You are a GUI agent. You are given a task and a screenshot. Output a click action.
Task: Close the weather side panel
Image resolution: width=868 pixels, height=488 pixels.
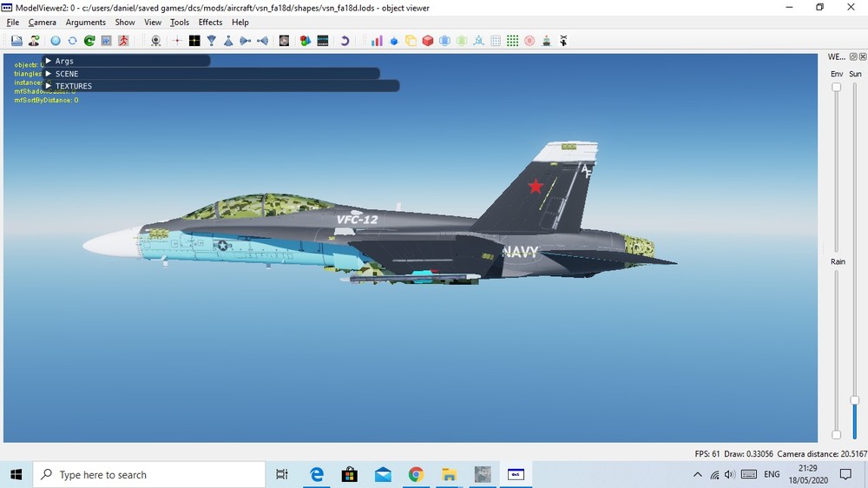tap(863, 56)
